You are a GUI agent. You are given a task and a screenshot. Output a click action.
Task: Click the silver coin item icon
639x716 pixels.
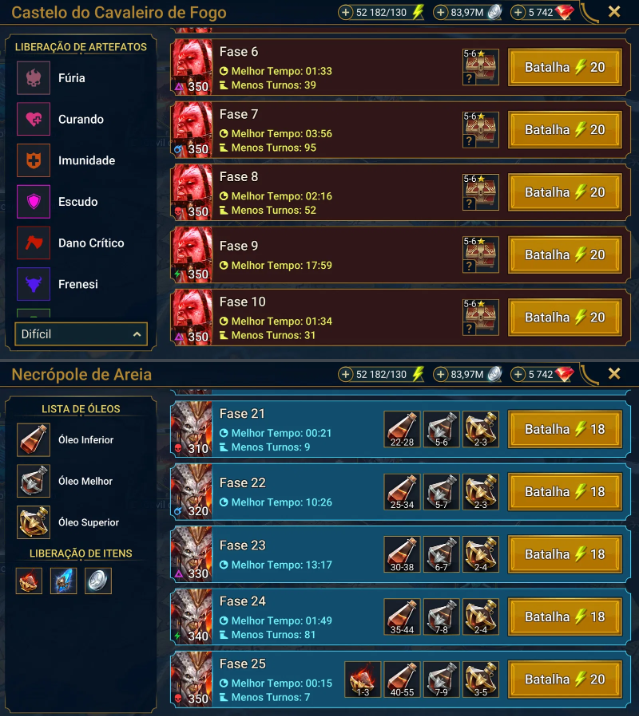[x=98, y=581]
